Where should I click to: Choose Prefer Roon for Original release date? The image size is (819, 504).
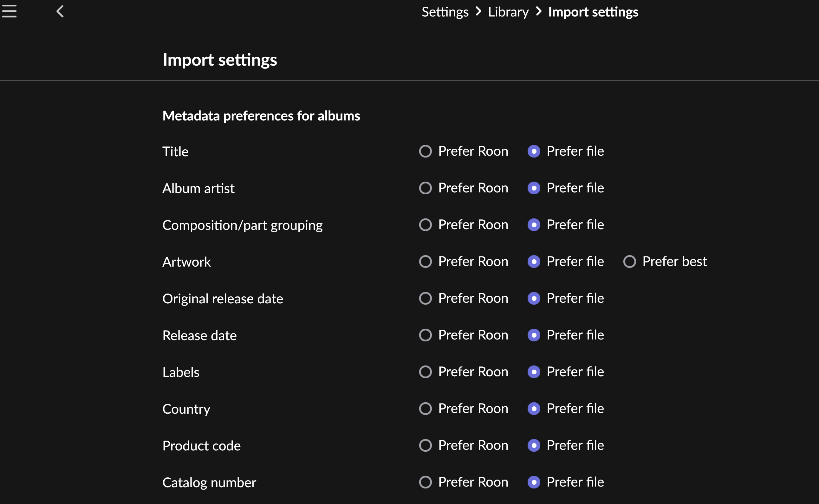(425, 298)
